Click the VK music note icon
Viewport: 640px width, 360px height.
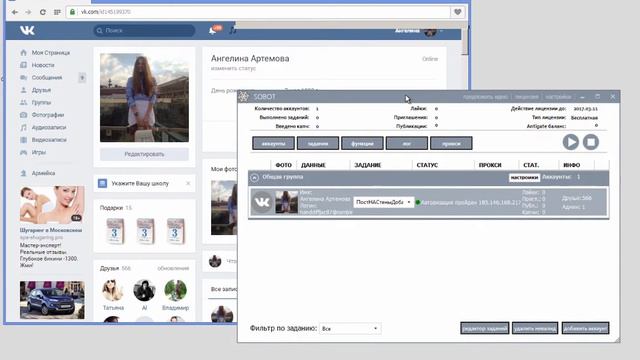232,30
